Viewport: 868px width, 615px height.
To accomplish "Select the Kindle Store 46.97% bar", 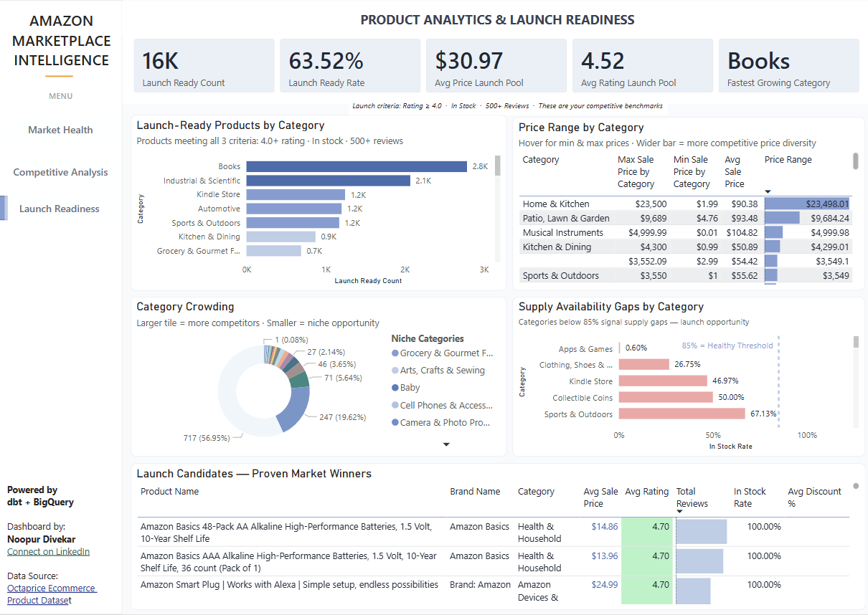I will [663, 381].
